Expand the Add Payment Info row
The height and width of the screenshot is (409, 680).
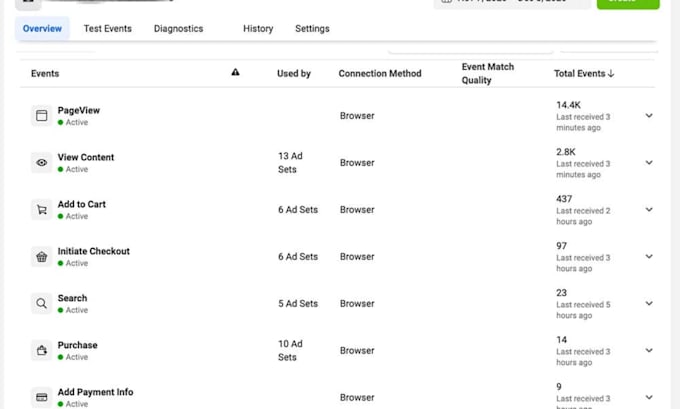click(x=649, y=397)
